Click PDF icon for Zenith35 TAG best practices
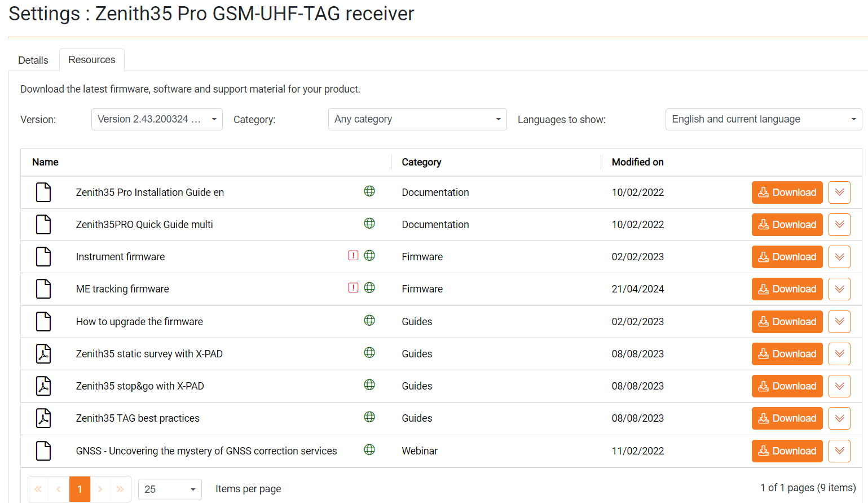This screenshot has width=868, height=503. coord(43,418)
